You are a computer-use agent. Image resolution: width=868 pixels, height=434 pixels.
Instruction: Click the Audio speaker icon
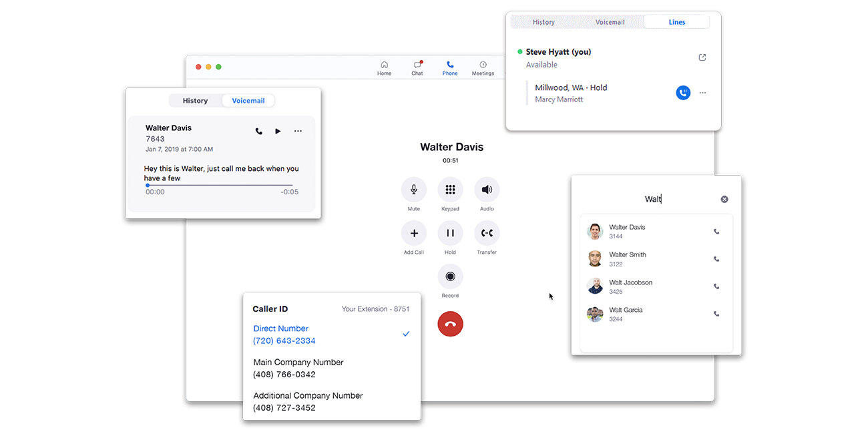tap(487, 190)
